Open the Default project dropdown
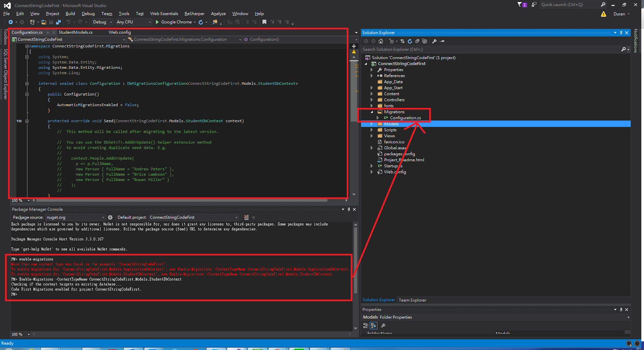This screenshot has width=644, height=350. 194,217
